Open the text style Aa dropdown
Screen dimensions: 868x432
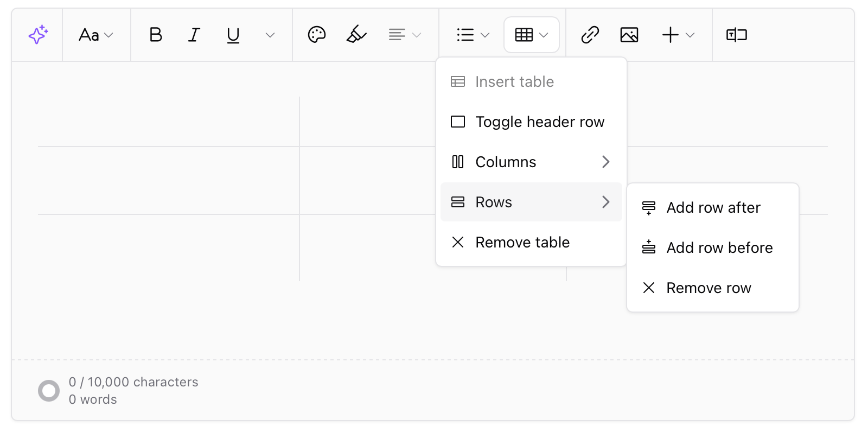[96, 35]
